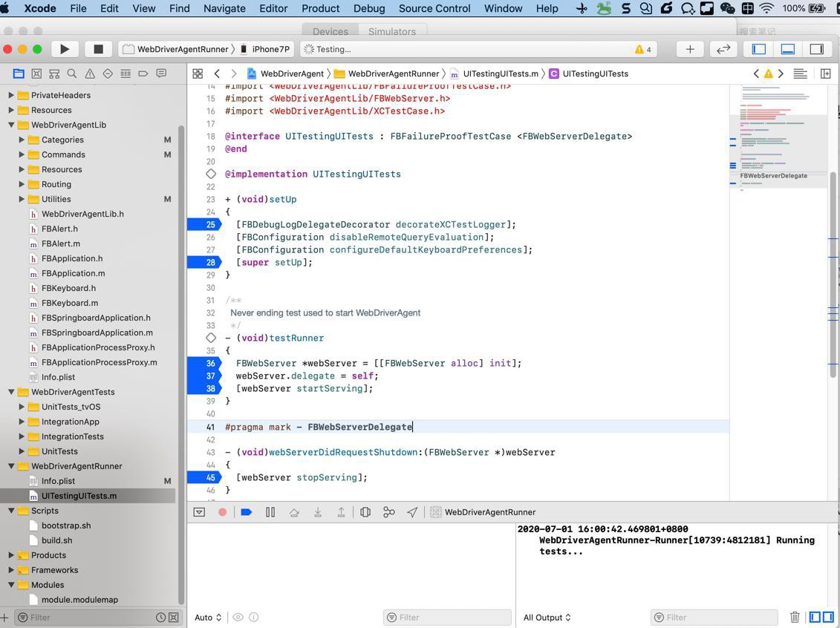The height and width of the screenshot is (628, 840).
Task: Click the Step Over debug button
Action: [x=294, y=512]
